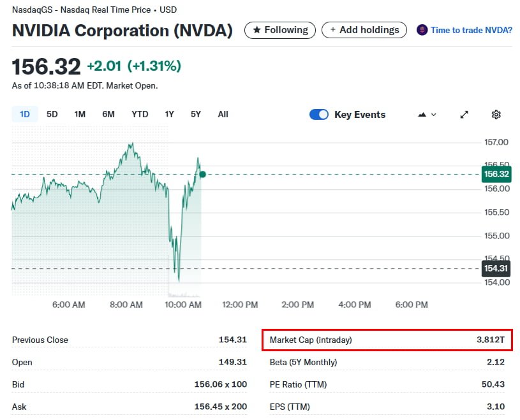
Task: Click the EPS (TTM) value 3.10
Action: [x=496, y=407]
